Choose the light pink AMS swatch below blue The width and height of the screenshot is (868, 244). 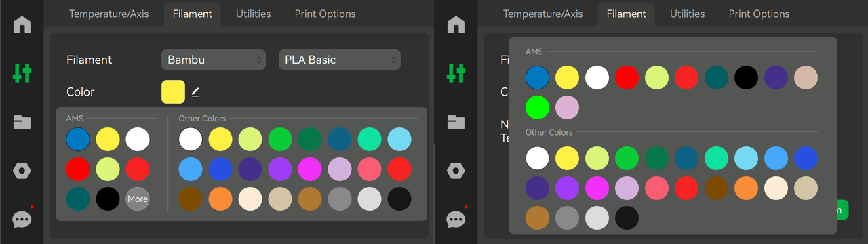click(x=568, y=108)
